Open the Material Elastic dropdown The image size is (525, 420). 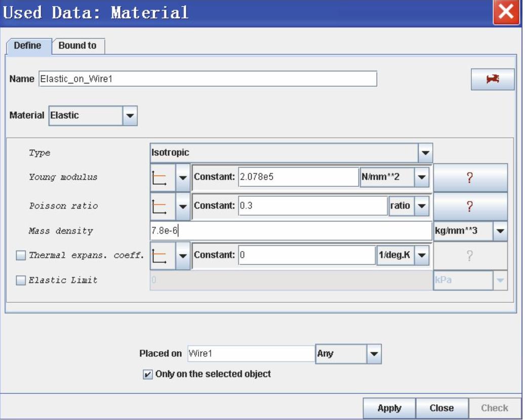tap(130, 115)
